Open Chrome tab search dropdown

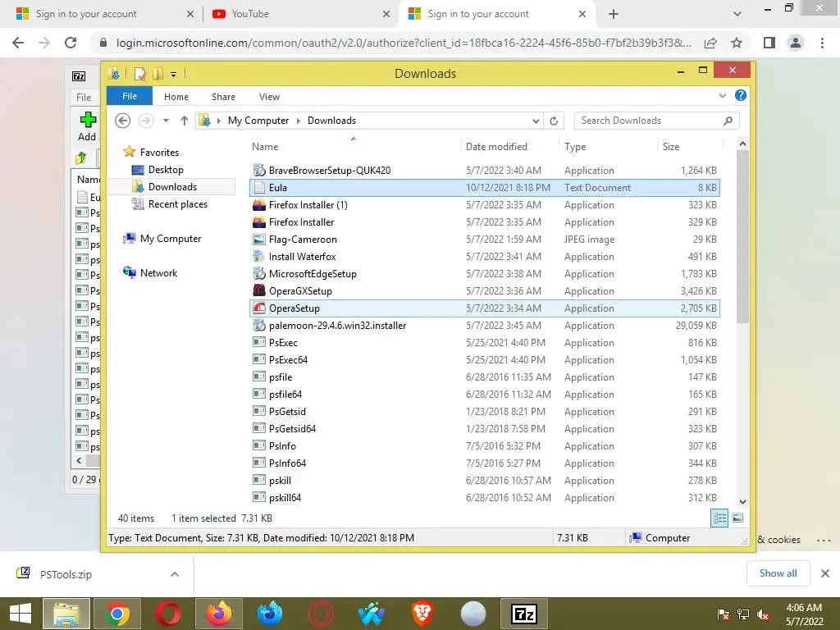(x=737, y=14)
